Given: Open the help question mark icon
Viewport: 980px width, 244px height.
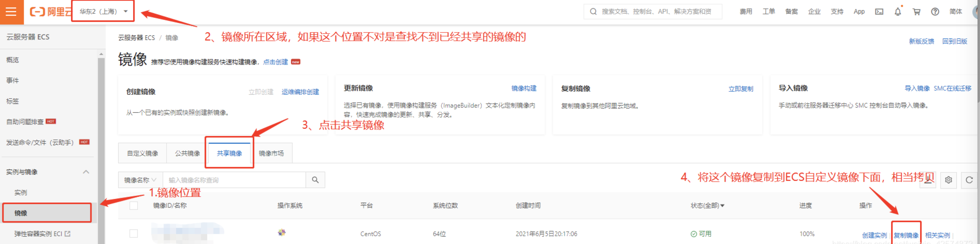Looking at the screenshot, I should click(x=935, y=11).
